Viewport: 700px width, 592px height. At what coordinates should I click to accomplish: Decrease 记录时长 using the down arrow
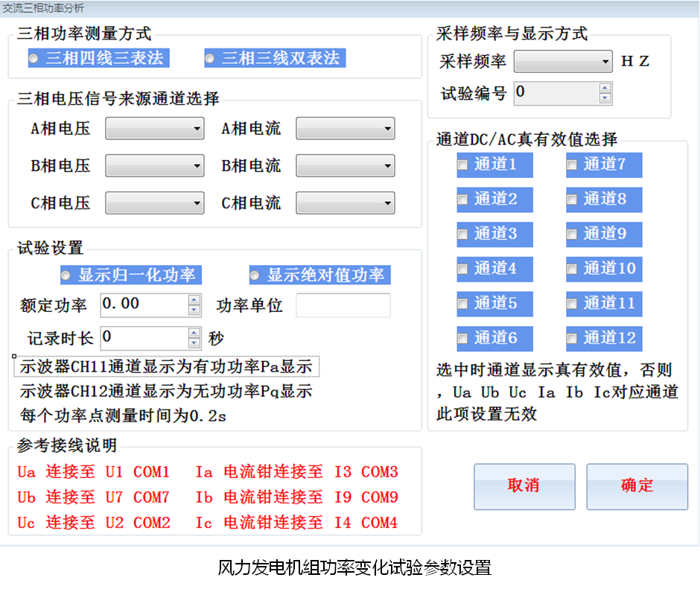tap(194, 343)
